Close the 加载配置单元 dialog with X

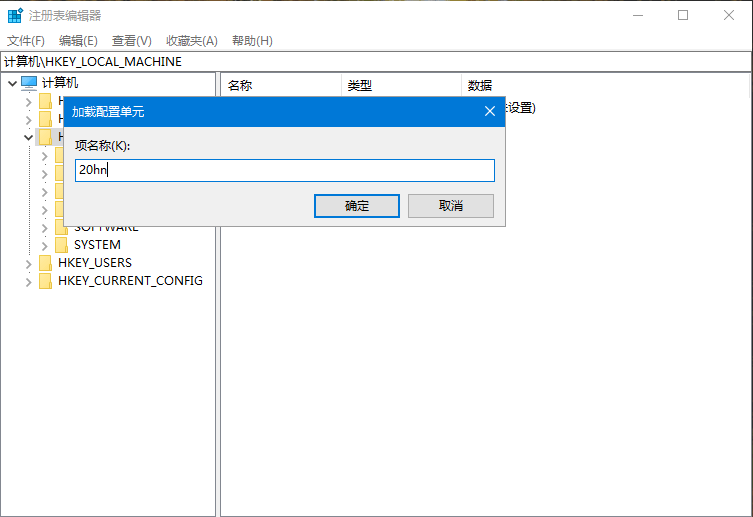[490, 111]
